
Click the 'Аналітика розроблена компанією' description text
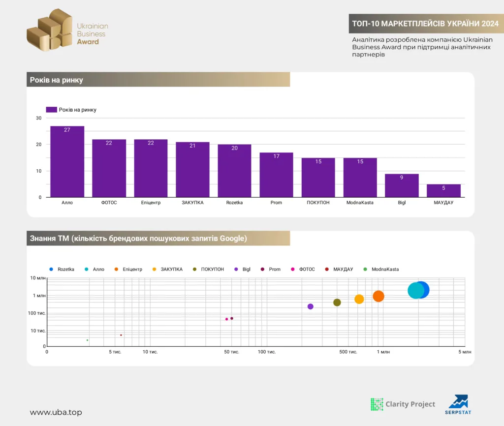pyautogui.click(x=422, y=47)
